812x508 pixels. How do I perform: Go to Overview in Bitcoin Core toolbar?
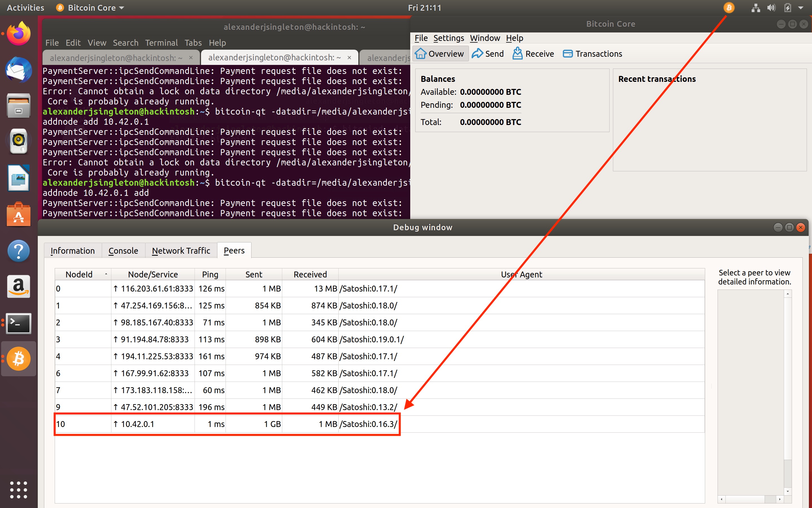pyautogui.click(x=440, y=54)
